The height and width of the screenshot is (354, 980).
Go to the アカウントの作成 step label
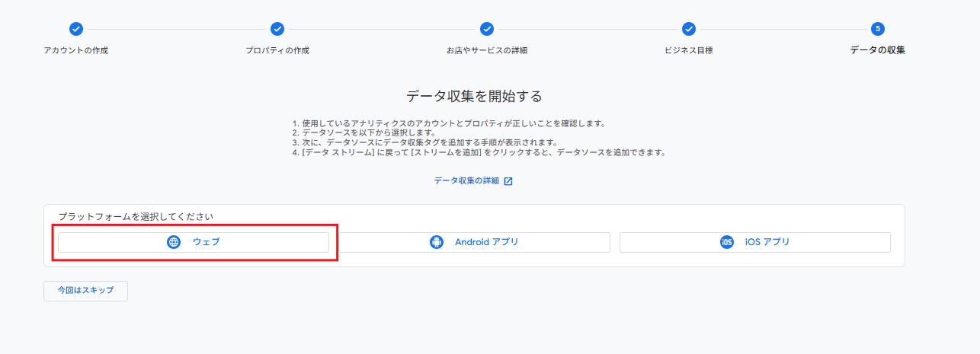(x=75, y=51)
